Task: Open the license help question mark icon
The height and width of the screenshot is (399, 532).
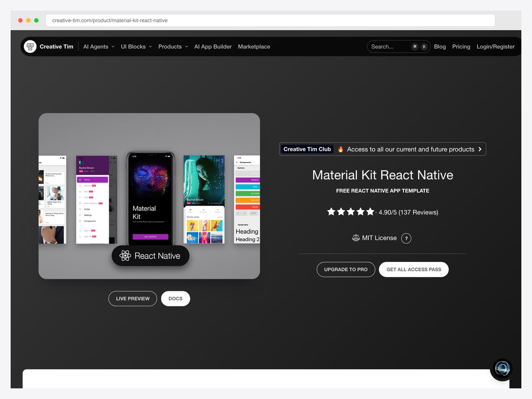Action: 406,239
